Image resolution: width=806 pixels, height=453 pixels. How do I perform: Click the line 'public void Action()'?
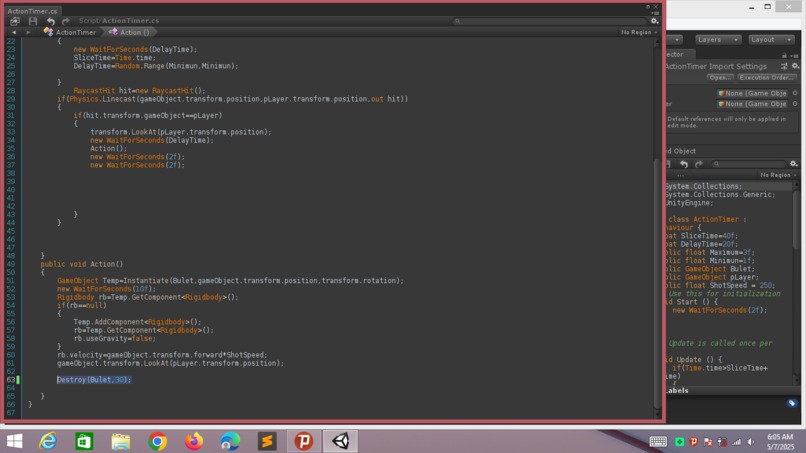(82, 264)
